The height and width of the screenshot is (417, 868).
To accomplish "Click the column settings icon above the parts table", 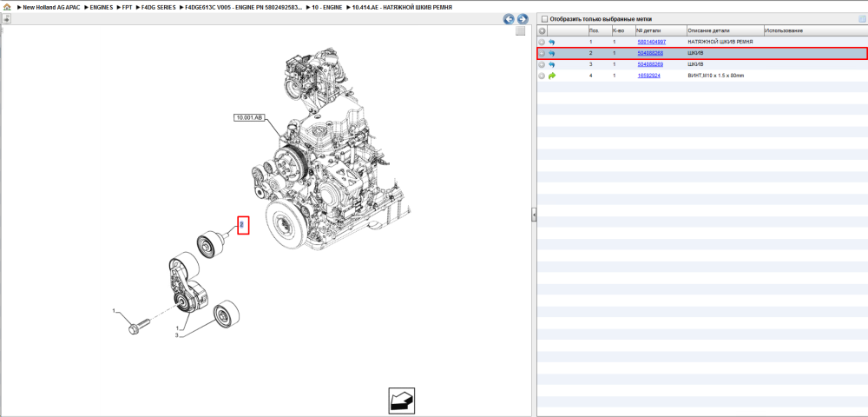I will 862,19.
